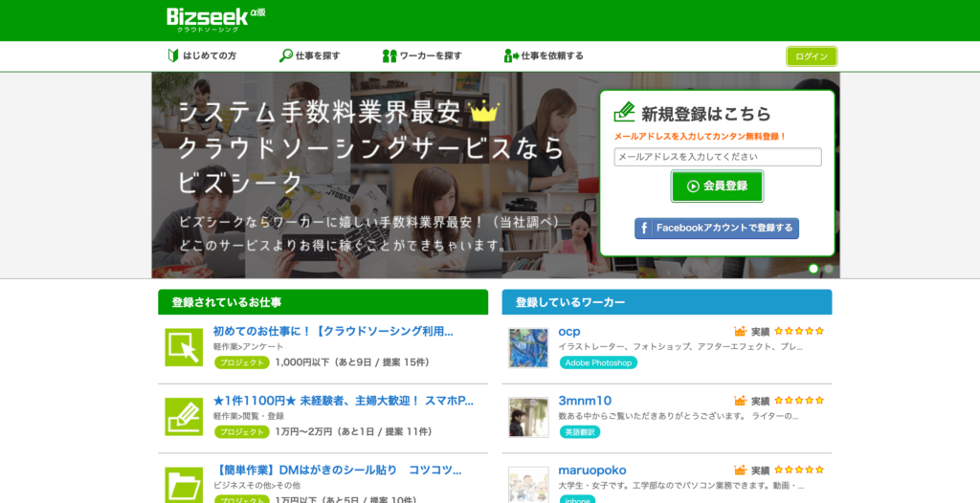Click the 実績 crown icon for ocp

pos(741,331)
